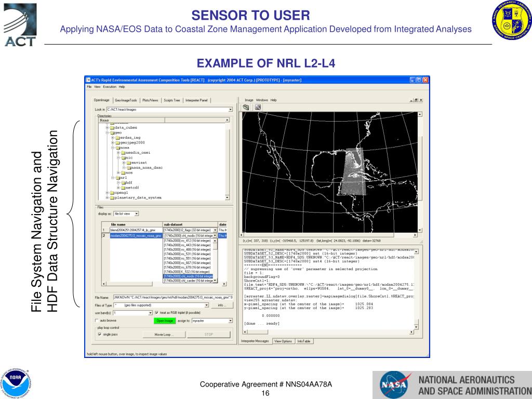This screenshot has width=532, height=399.
Task: Switch to the Scripts Tree tab
Action: point(172,100)
